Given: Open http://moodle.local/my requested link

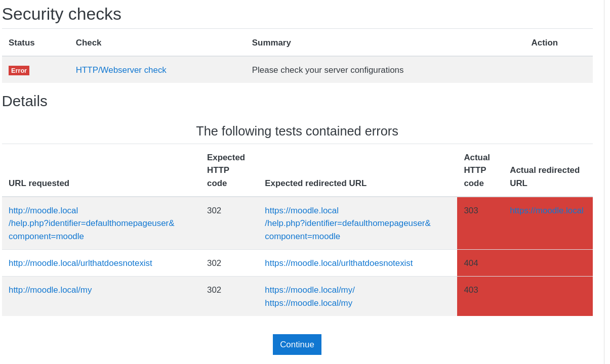Looking at the screenshot, I should pyautogui.click(x=50, y=290).
